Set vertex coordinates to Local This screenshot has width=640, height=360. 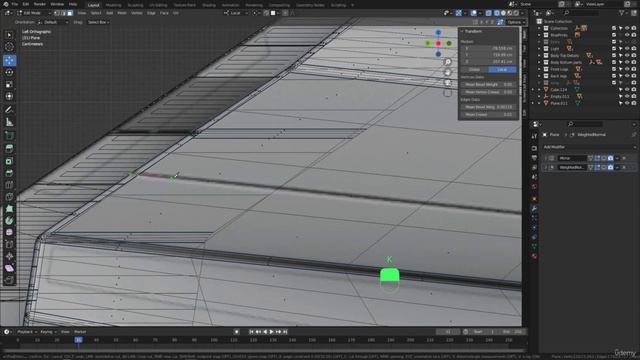(502, 69)
